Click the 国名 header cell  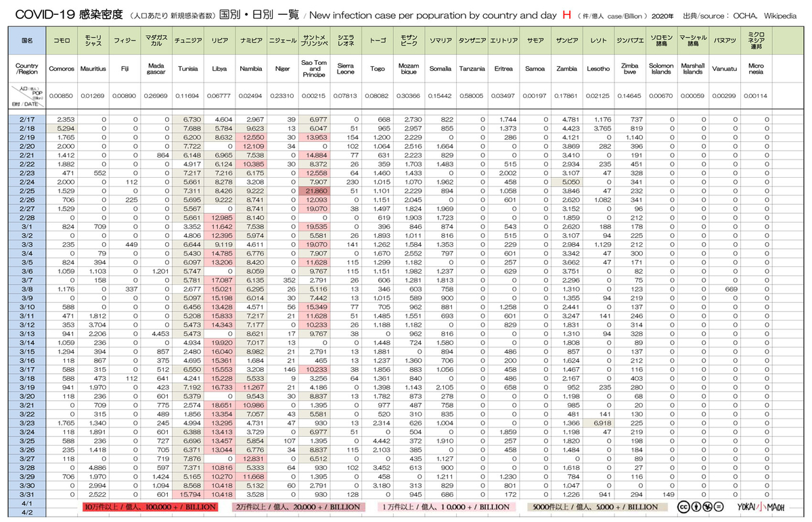click(28, 41)
